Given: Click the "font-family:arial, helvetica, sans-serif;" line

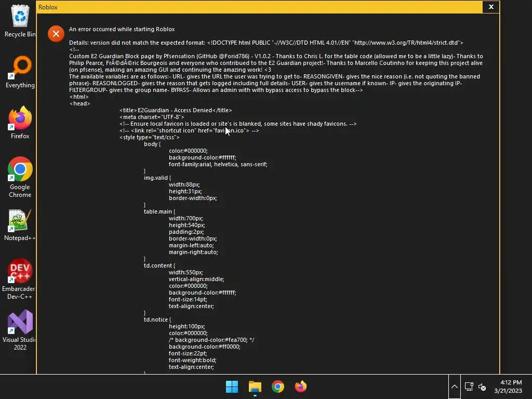Looking at the screenshot, I should [x=218, y=164].
